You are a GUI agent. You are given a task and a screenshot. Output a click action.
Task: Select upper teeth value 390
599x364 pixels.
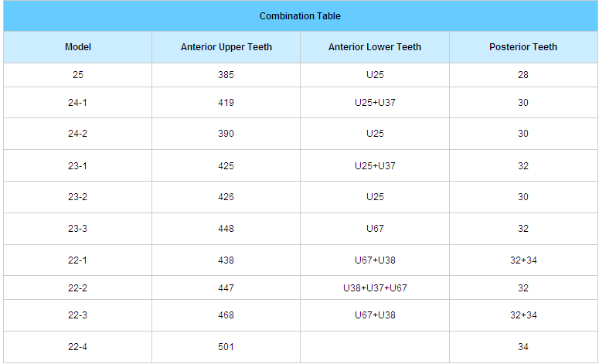pos(226,134)
